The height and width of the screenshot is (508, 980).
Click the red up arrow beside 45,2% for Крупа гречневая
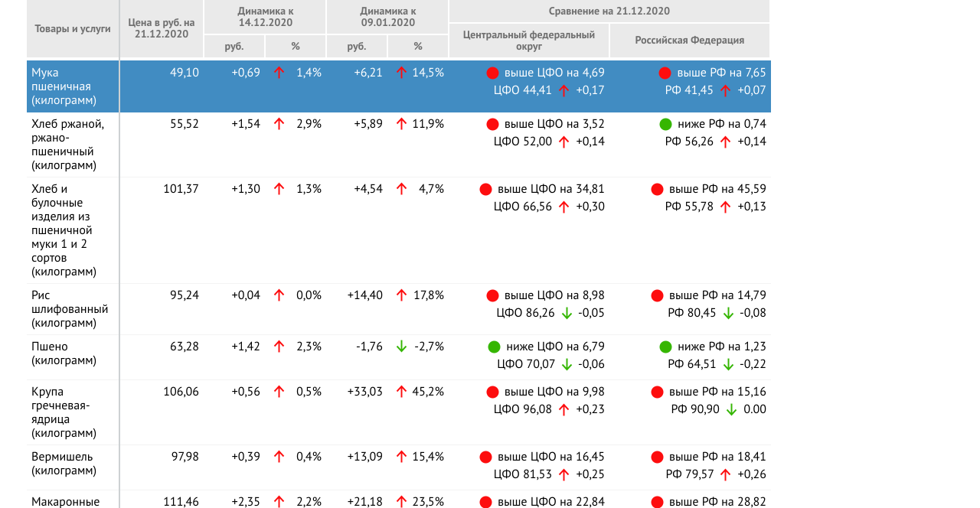[401, 392]
